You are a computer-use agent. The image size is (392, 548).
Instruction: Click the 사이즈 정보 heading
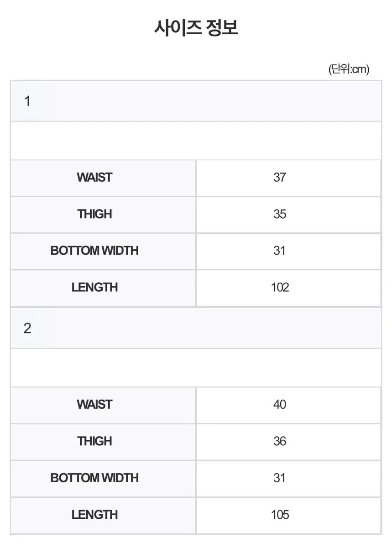point(196,28)
